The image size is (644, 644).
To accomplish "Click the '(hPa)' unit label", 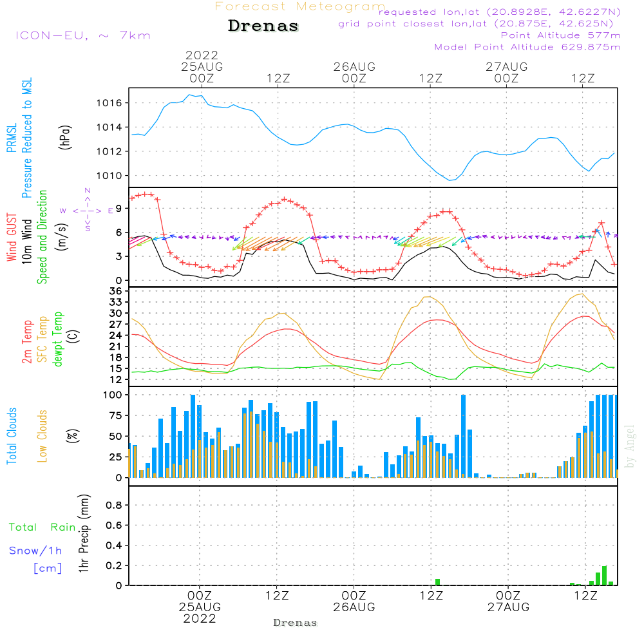I will coord(65,137).
